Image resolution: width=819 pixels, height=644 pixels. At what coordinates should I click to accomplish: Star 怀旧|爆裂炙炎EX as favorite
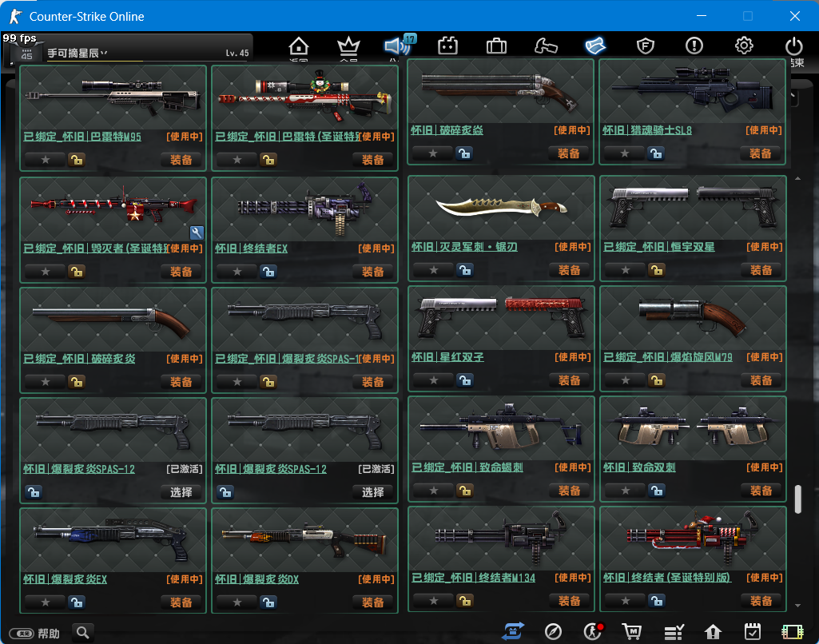point(46,602)
